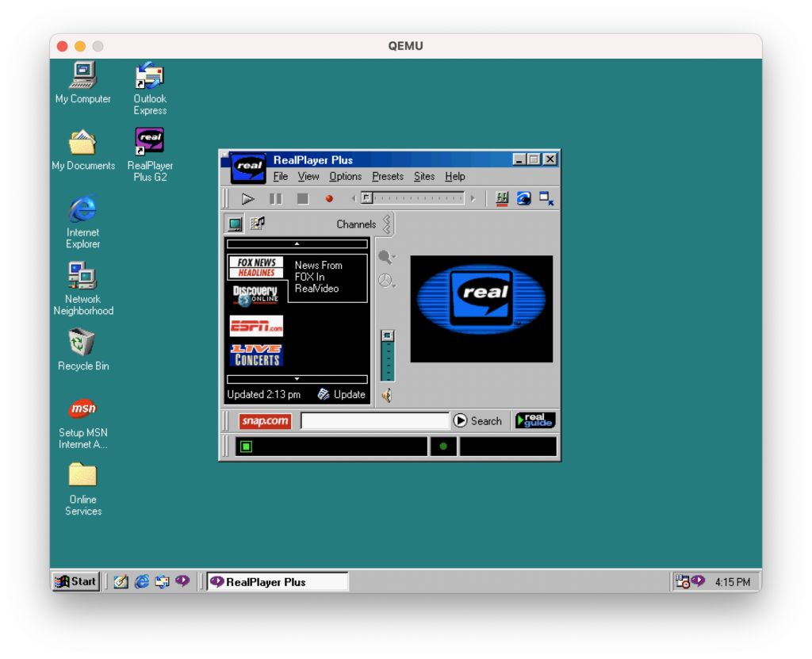Click the seek-back arrow left of position slider
The width and height of the screenshot is (812, 659).
click(353, 198)
